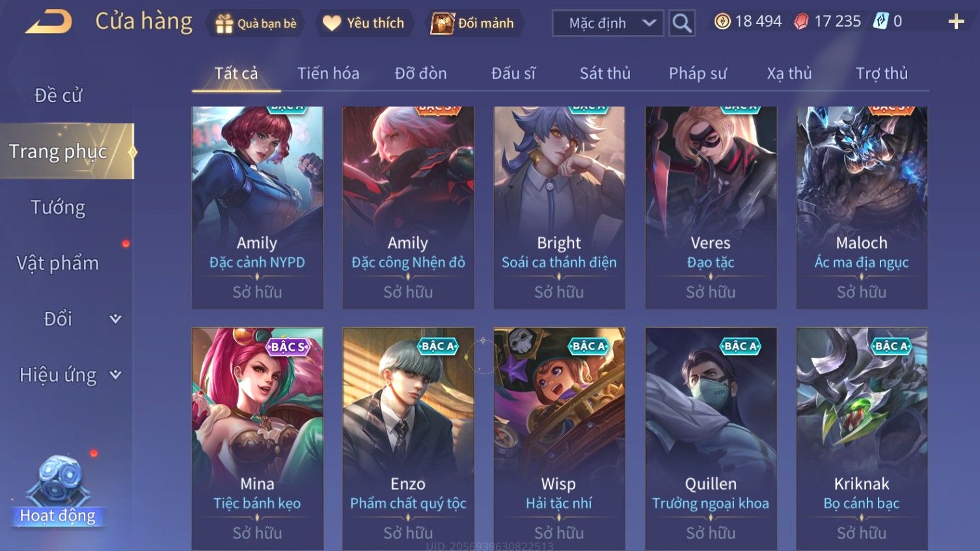Switch to the Sát thủ tab

pyautogui.click(x=605, y=74)
